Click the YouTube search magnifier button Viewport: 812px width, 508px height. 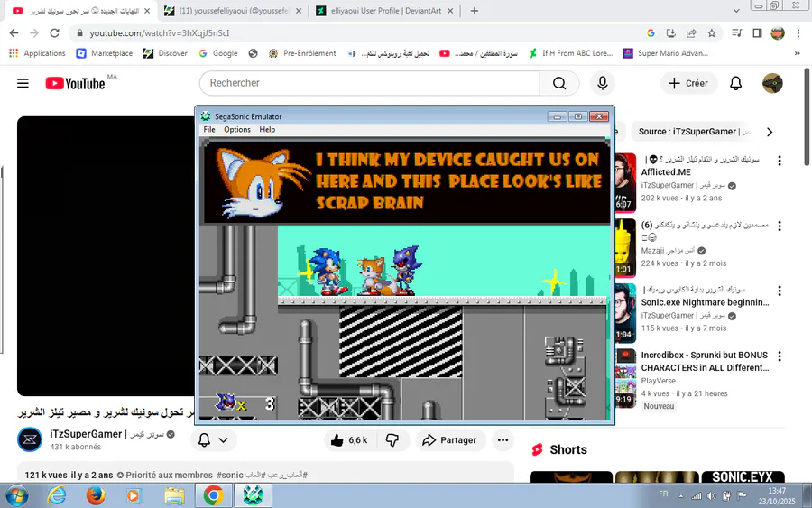click(x=559, y=83)
